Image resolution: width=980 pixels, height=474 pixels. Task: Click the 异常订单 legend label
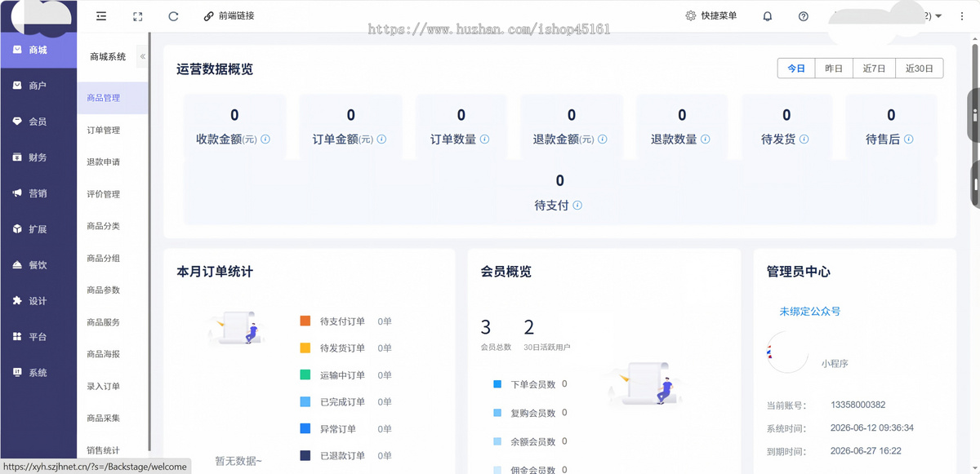click(x=338, y=429)
